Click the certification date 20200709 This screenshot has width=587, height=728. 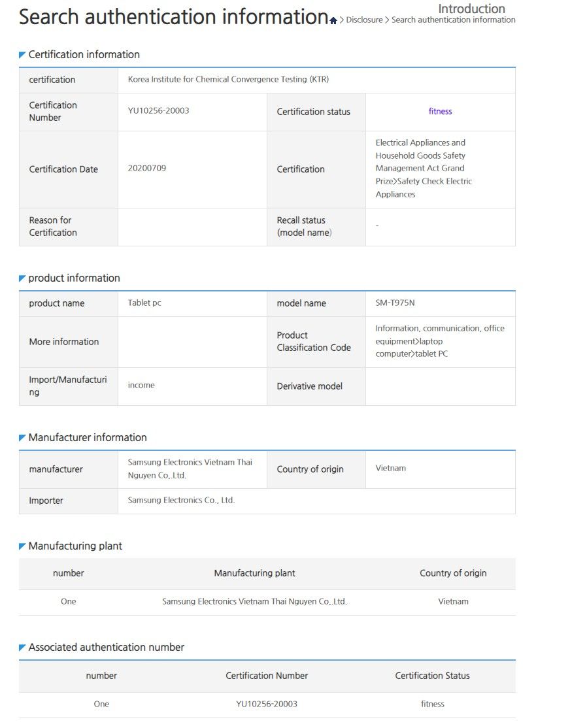pos(146,168)
